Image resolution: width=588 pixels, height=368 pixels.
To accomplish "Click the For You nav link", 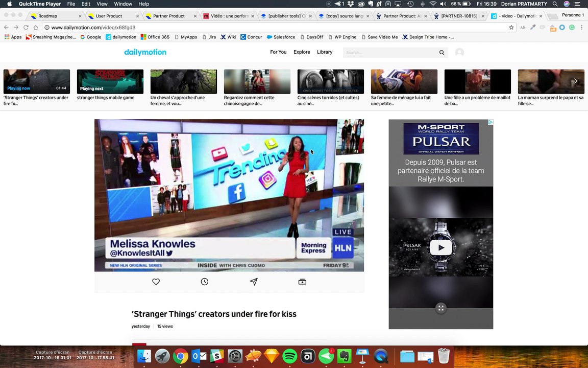I will point(278,52).
